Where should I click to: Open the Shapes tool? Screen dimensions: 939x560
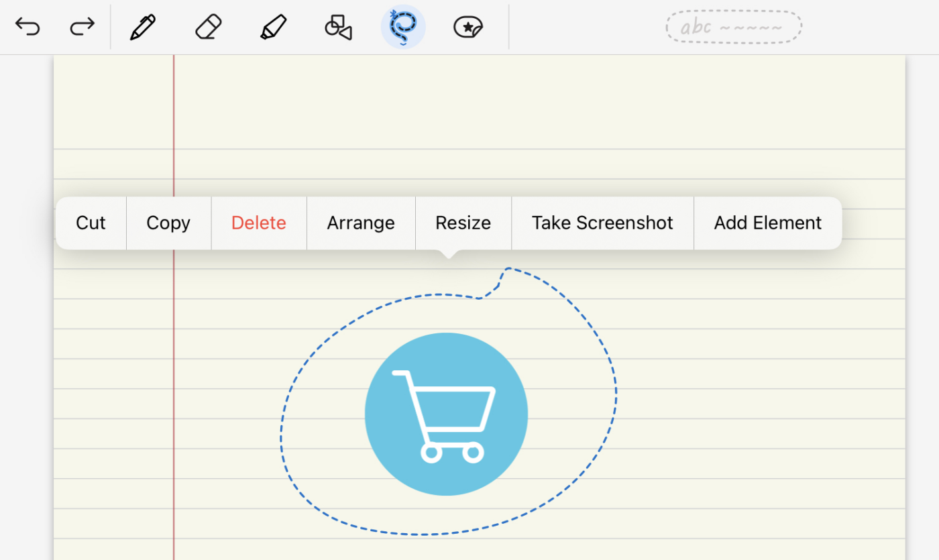337,27
